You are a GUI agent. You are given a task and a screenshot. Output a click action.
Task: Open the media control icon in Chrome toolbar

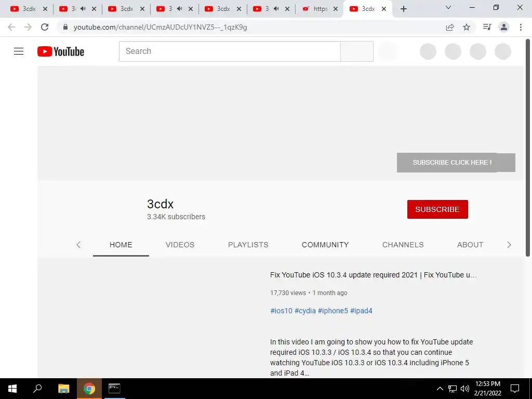(x=487, y=27)
